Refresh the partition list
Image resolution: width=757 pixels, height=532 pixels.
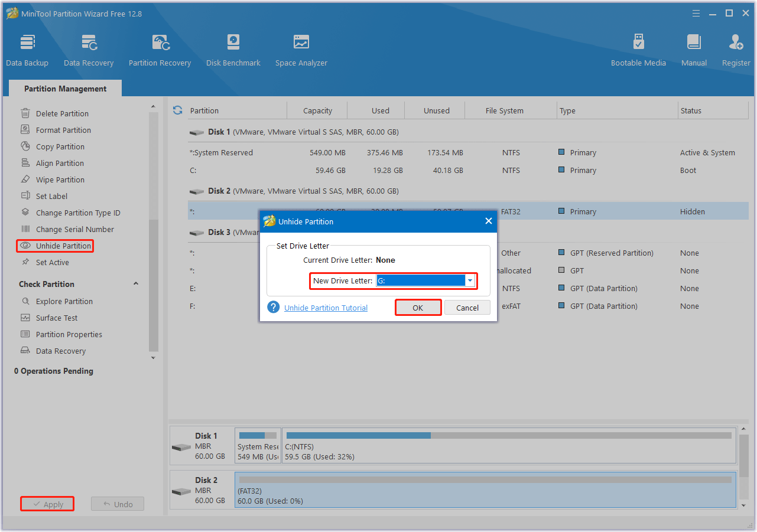[x=177, y=110]
